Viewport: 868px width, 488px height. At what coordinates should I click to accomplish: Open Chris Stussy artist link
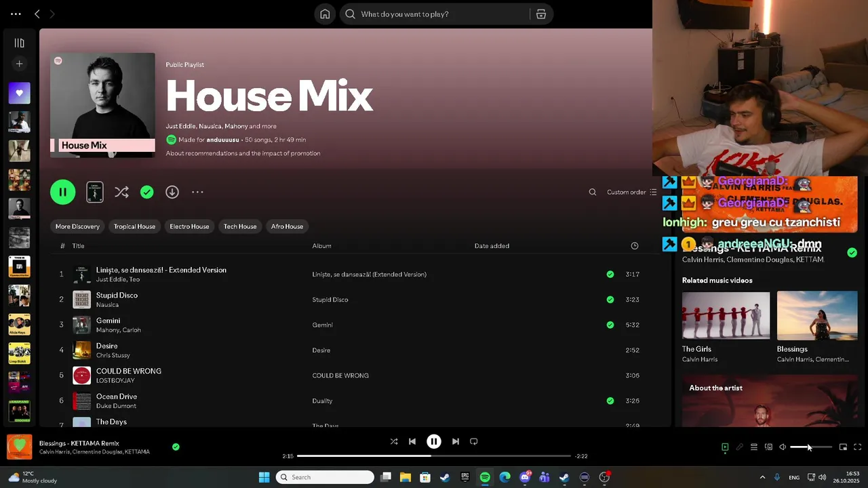113,355
